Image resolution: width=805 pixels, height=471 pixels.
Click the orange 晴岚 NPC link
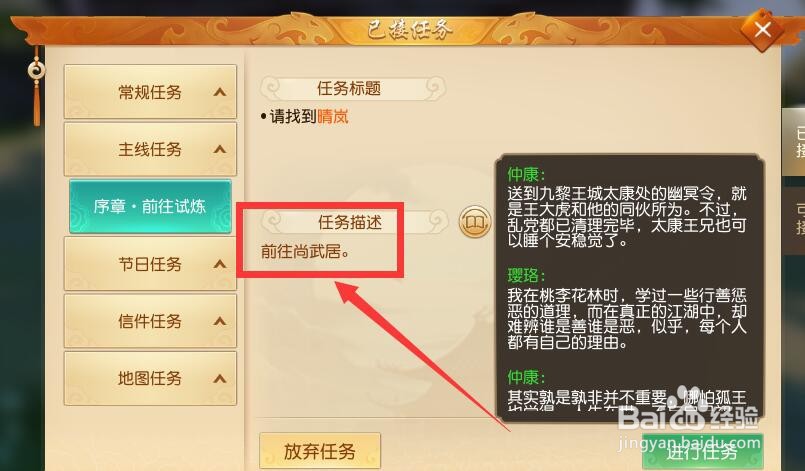click(333, 117)
